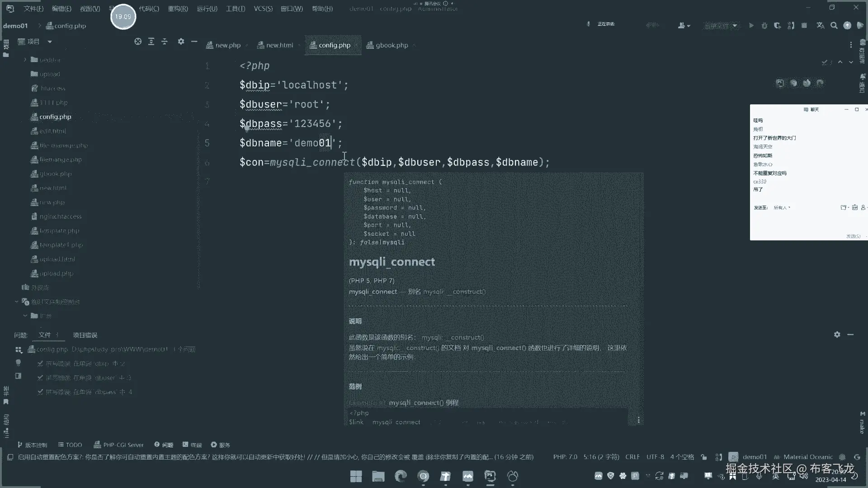Open project panel settings gear
This screenshot has height=488, width=868.
click(x=181, y=42)
